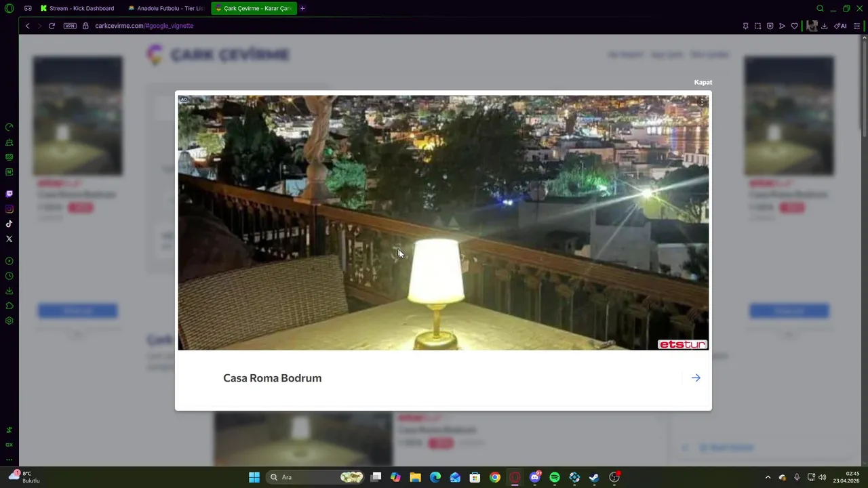Open the sidebar three-dots more menu
The width and height of the screenshot is (868, 488).
(x=9, y=460)
